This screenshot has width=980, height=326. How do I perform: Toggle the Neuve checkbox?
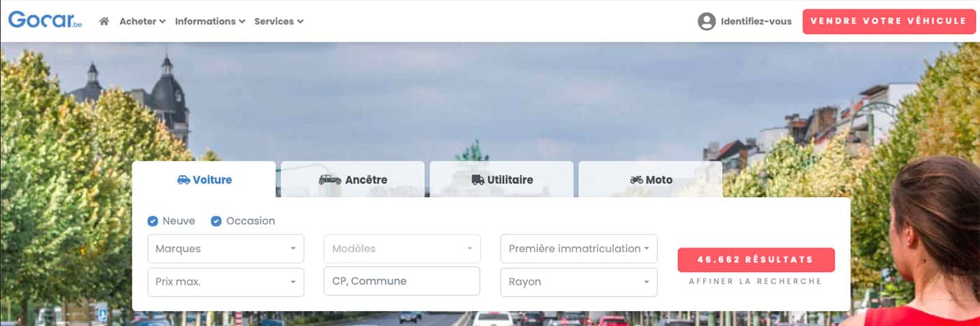(153, 221)
